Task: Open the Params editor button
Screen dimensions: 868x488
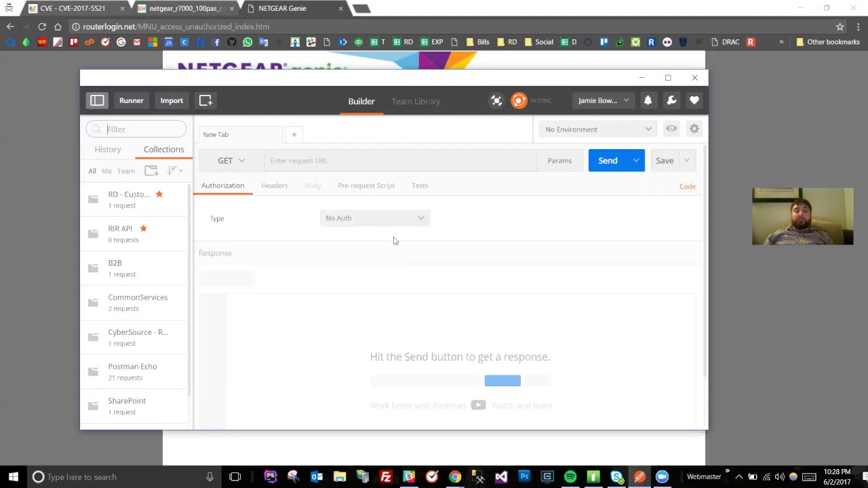Action: (x=559, y=161)
